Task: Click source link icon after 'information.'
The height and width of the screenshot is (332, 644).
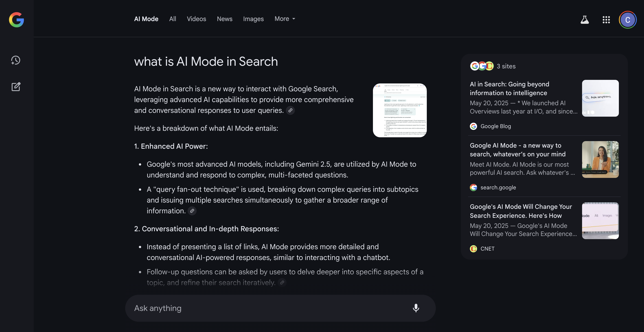Action: pos(192,211)
